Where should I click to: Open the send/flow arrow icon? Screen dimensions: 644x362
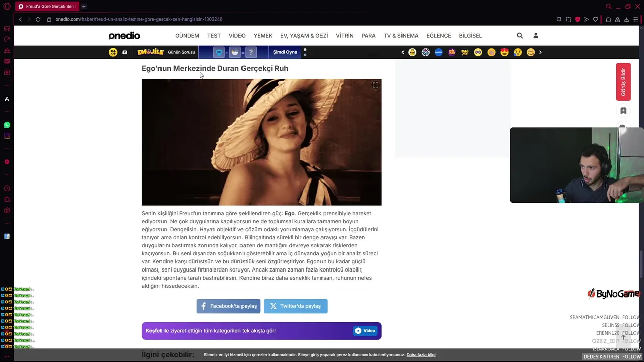pyautogui.click(x=586, y=19)
